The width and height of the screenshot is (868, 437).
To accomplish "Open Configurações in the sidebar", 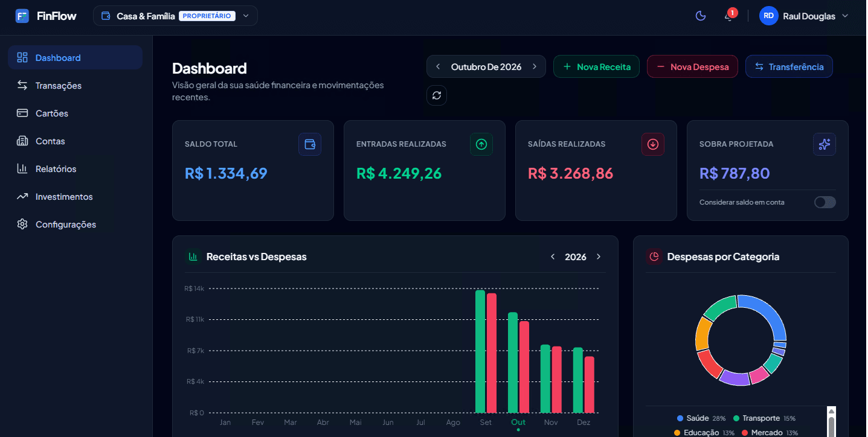I will tap(75, 224).
